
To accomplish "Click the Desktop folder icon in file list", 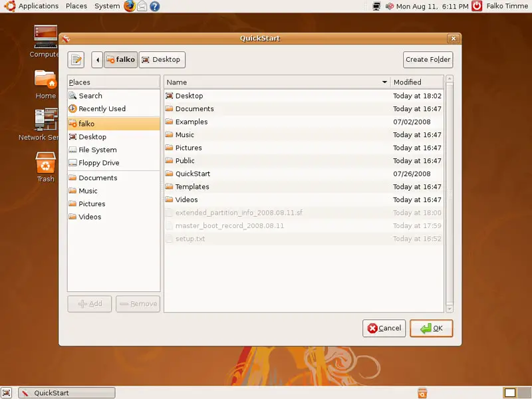I will [169, 96].
